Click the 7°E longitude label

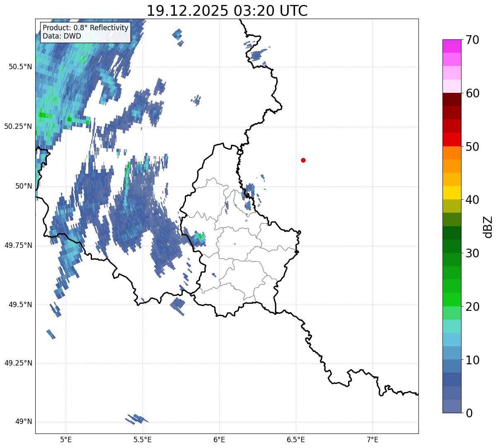coord(372,440)
